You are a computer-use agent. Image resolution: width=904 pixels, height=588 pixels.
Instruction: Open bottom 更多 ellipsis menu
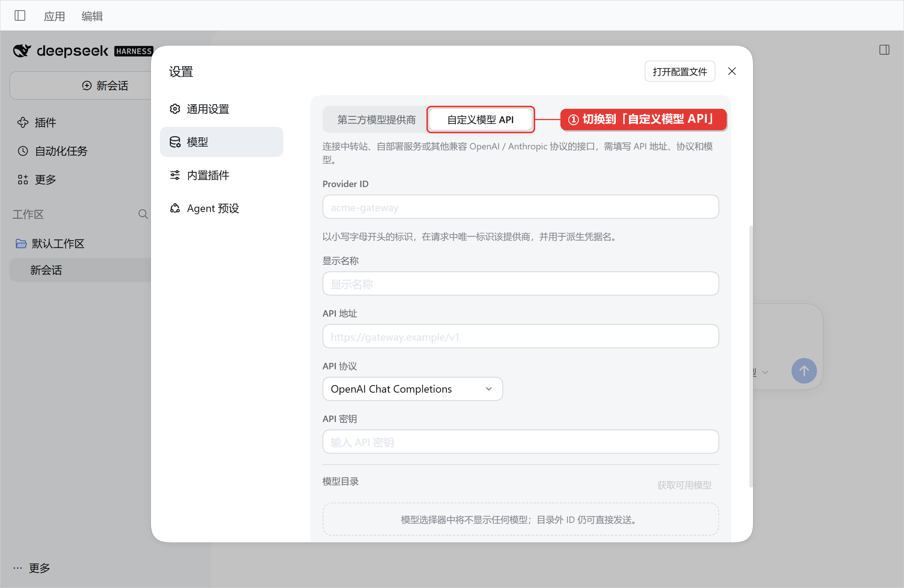32,568
